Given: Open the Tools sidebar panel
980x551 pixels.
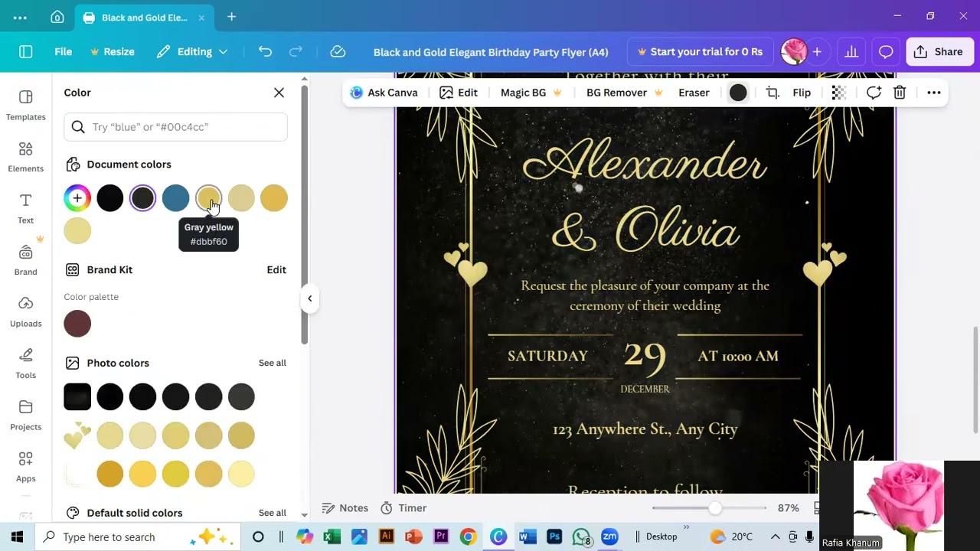Looking at the screenshot, I should [26, 364].
